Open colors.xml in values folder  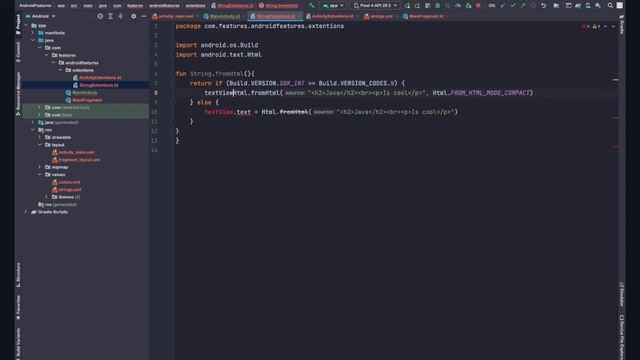[69, 182]
